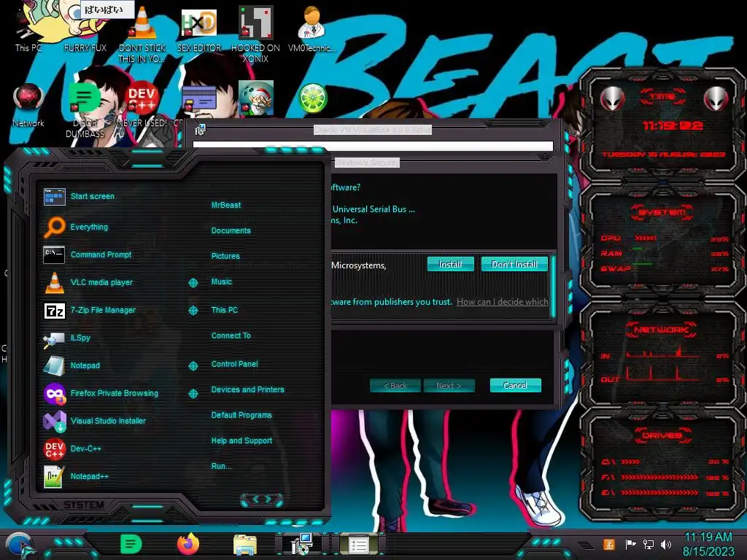Click the network tray icon
Viewport: 747px width, 560px height.
click(x=648, y=544)
